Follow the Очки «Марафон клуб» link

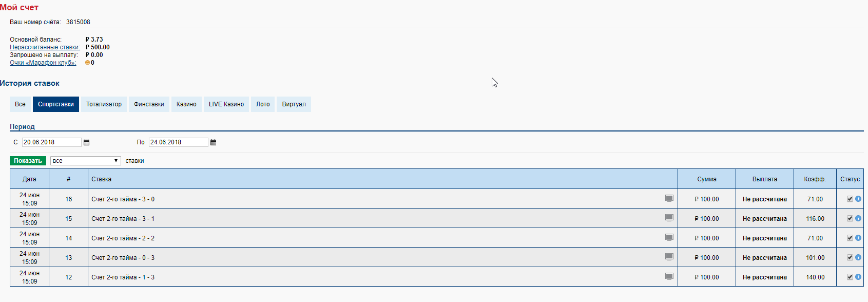[43, 63]
